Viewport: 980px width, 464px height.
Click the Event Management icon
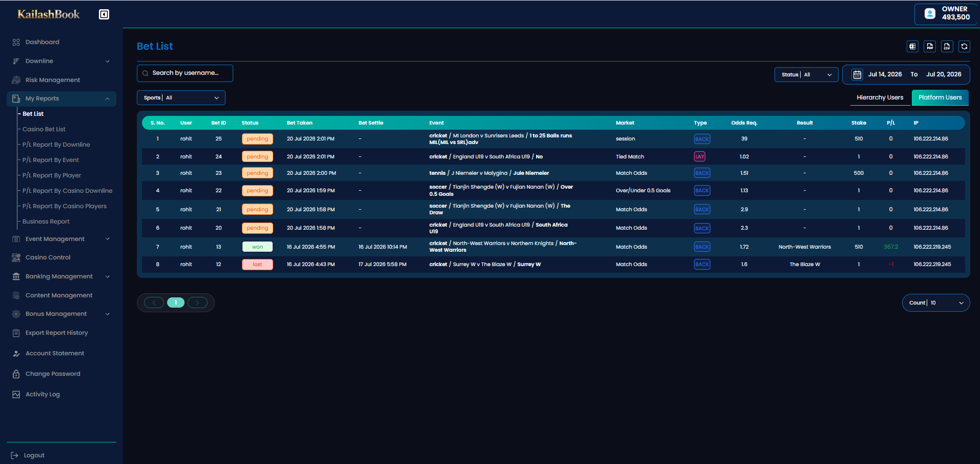[16, 239]
